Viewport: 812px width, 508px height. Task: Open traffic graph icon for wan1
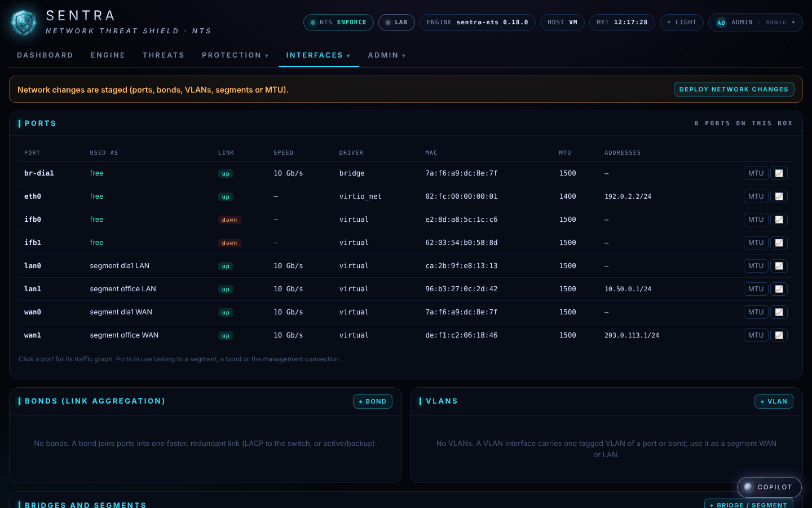coord(779,335)
